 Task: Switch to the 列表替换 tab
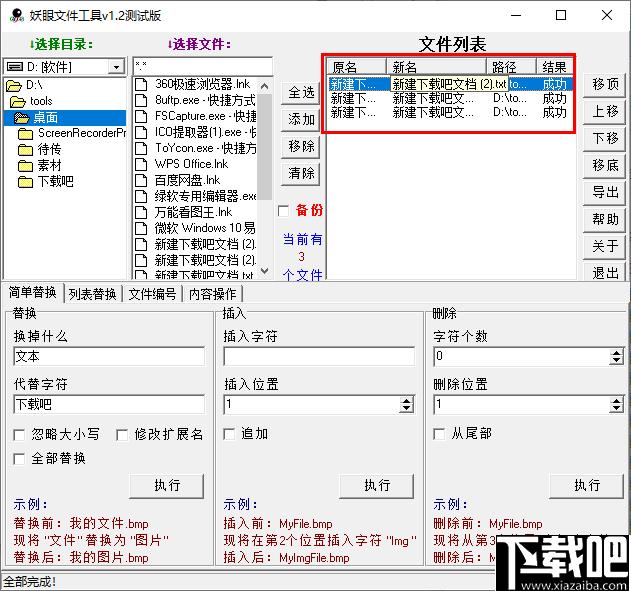93,294
